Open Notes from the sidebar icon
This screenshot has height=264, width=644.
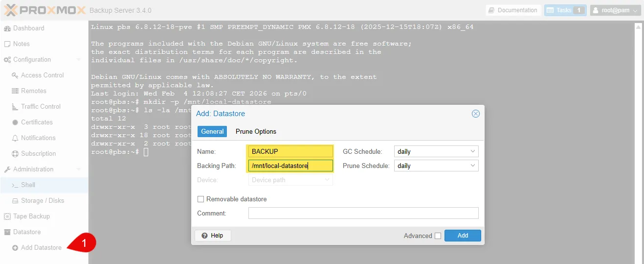click(x=7, y=44)
